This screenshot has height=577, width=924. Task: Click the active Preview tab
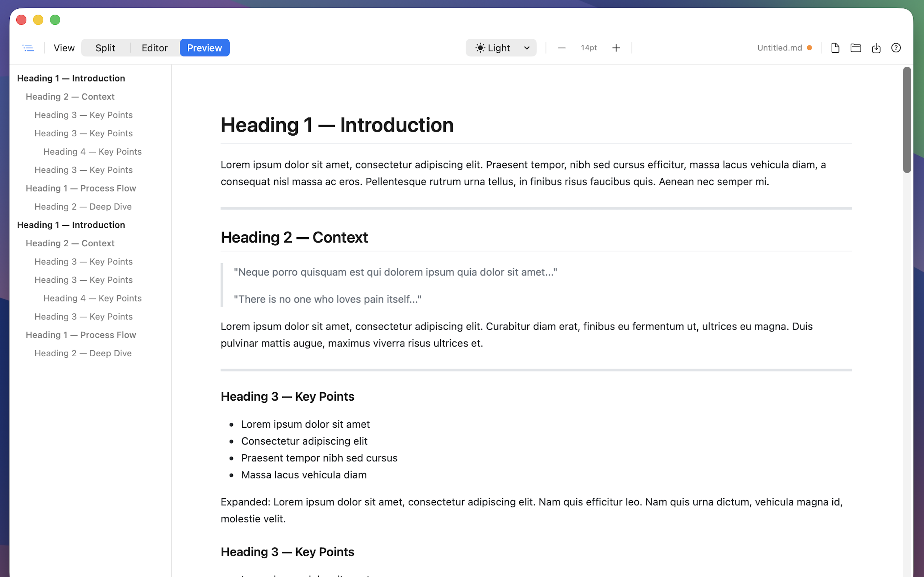point(204,47)
